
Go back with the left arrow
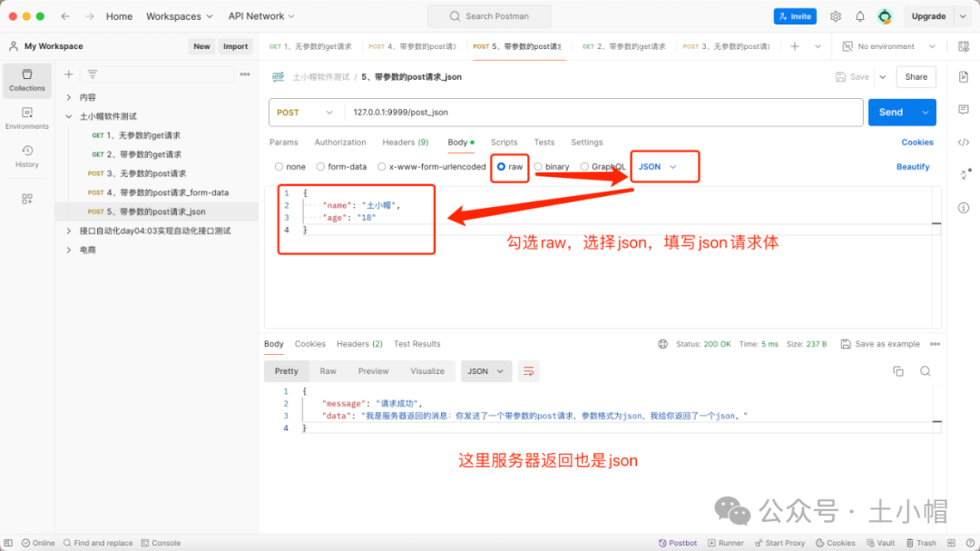point(65,16)
